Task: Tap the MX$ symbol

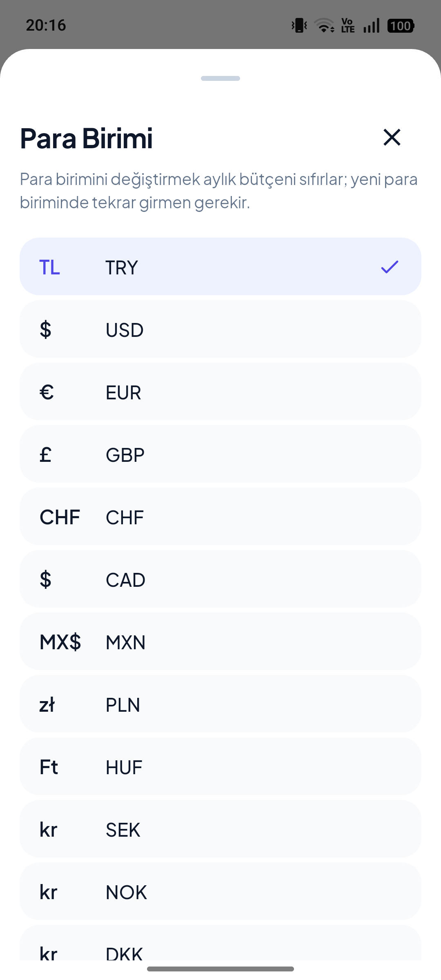Action: pos(60,642)
